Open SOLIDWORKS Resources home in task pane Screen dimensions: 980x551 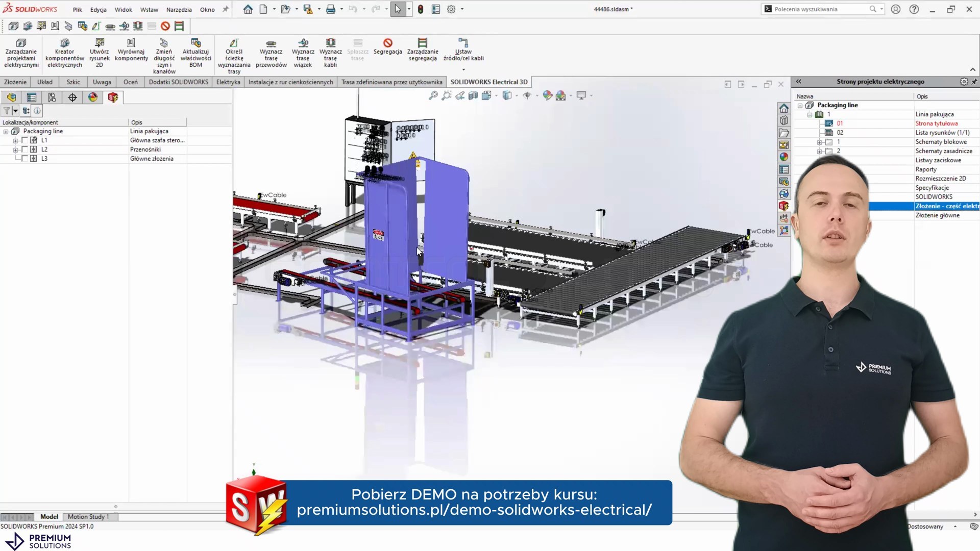(x=784, y=108)
